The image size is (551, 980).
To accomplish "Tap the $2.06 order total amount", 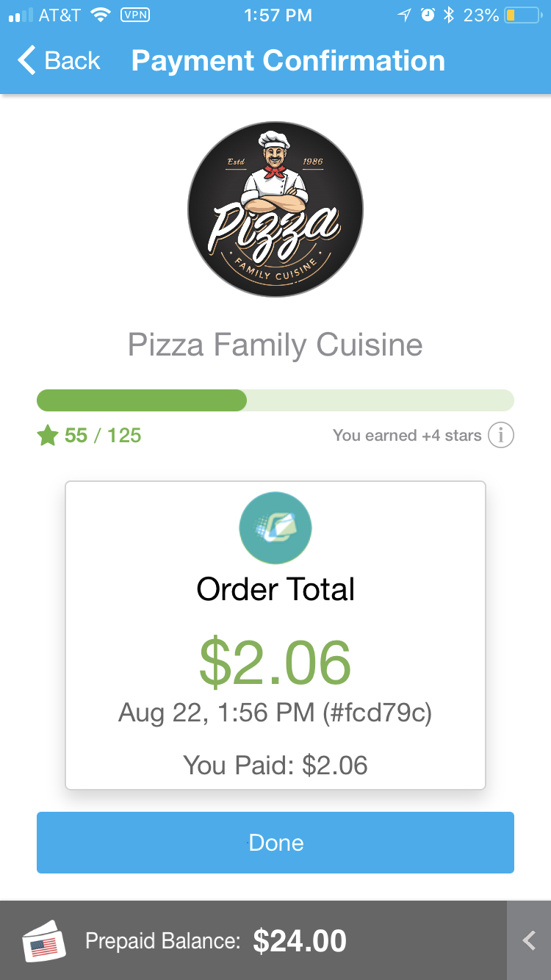I will (x=275, y=663).
